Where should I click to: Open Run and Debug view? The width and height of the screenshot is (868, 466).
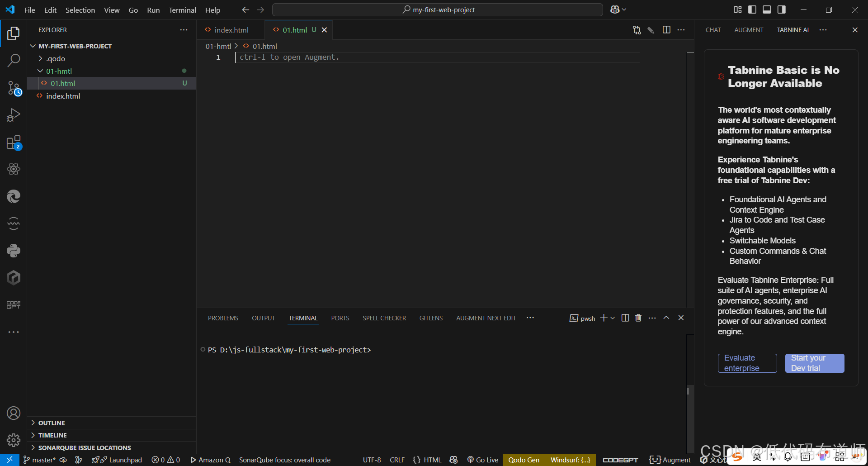[14, 115]
